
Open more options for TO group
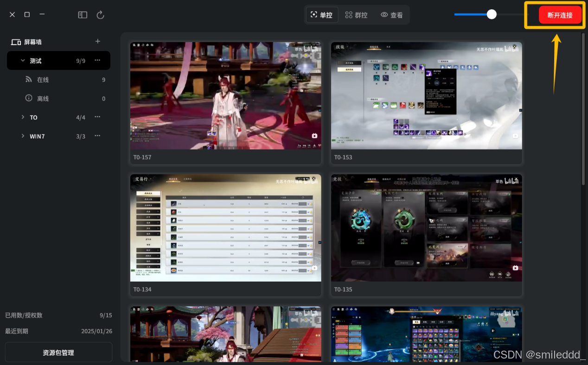[x=97, y=117]
